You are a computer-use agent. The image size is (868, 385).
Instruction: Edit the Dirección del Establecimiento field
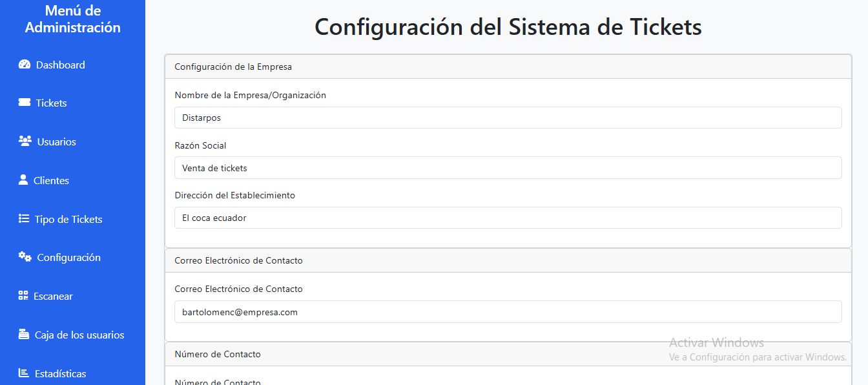(508, 218)
